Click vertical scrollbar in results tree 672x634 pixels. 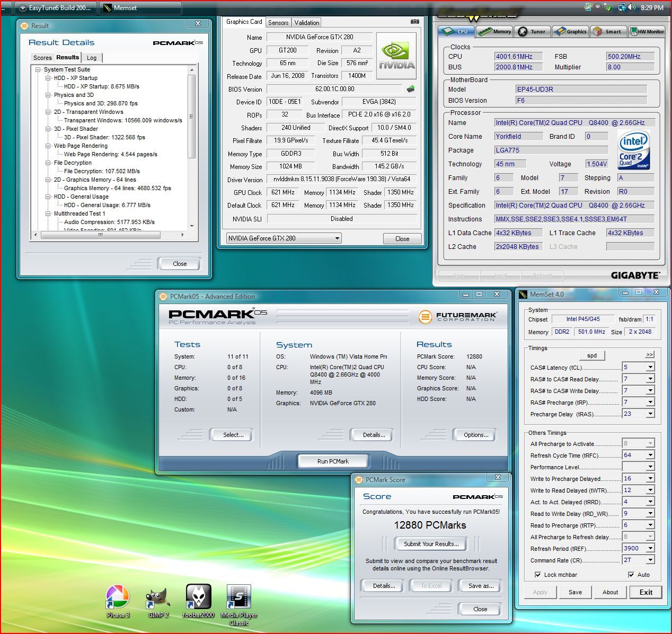192,117
